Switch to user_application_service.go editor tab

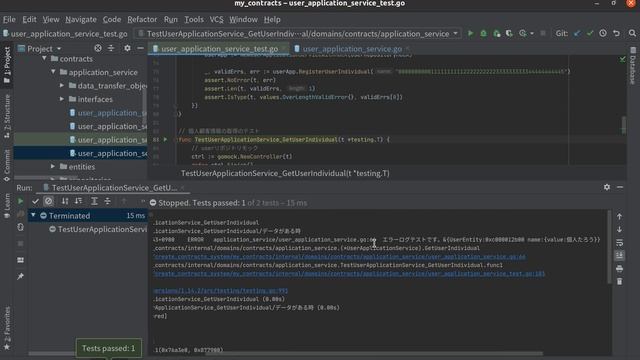(x=352, y=49)
